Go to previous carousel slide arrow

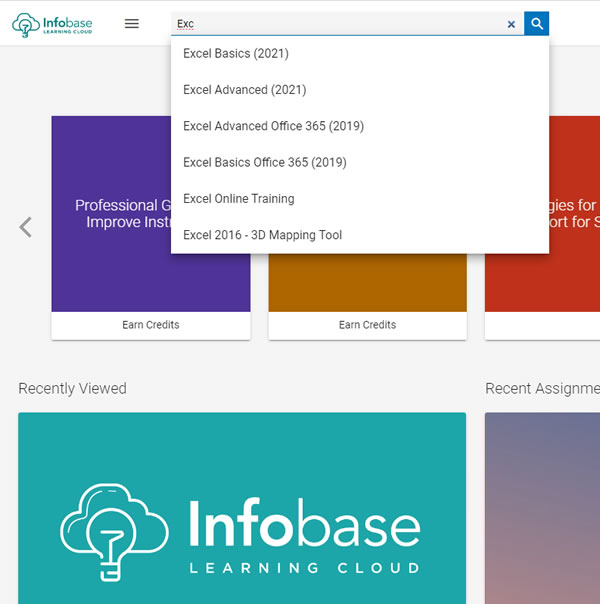26,227
